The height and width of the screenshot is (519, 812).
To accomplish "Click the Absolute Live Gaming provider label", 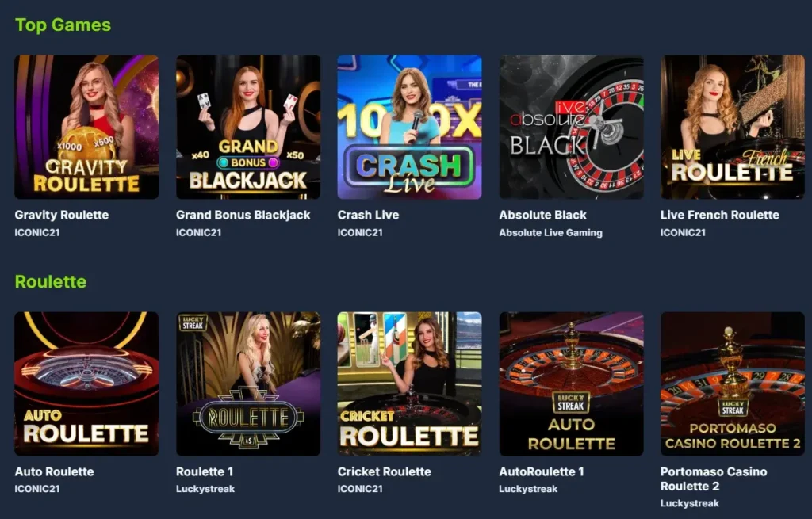I will coord(550,233).
